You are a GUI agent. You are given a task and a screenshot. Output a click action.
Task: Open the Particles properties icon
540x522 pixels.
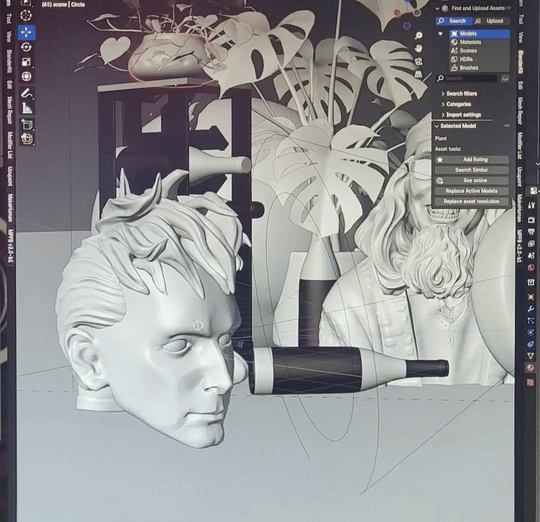tap(531, 321)
